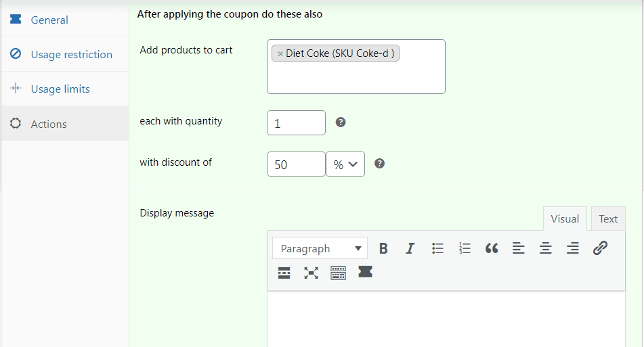Add a blockquote
This screenshot has height=347, width=644.
click(492, 248)
